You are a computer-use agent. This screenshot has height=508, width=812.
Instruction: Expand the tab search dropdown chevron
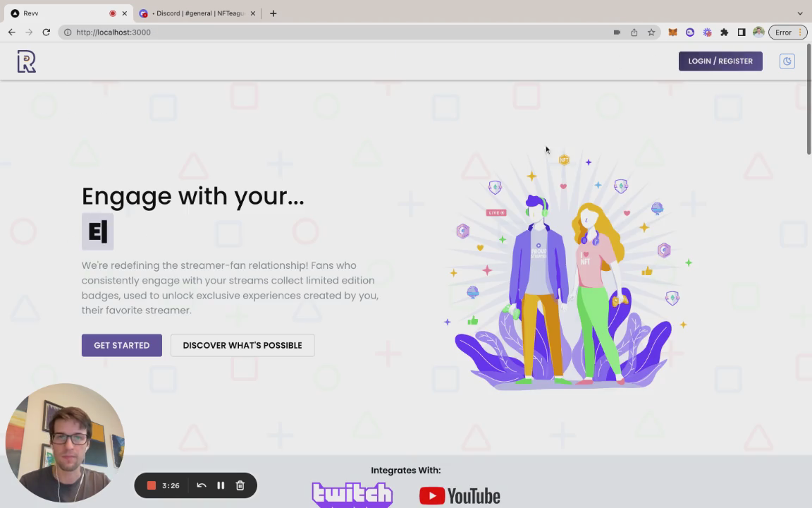(799, 13)
